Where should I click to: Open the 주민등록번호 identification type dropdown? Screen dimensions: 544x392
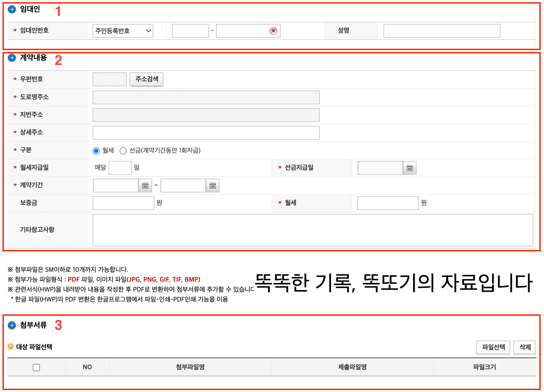pos(122,31)
